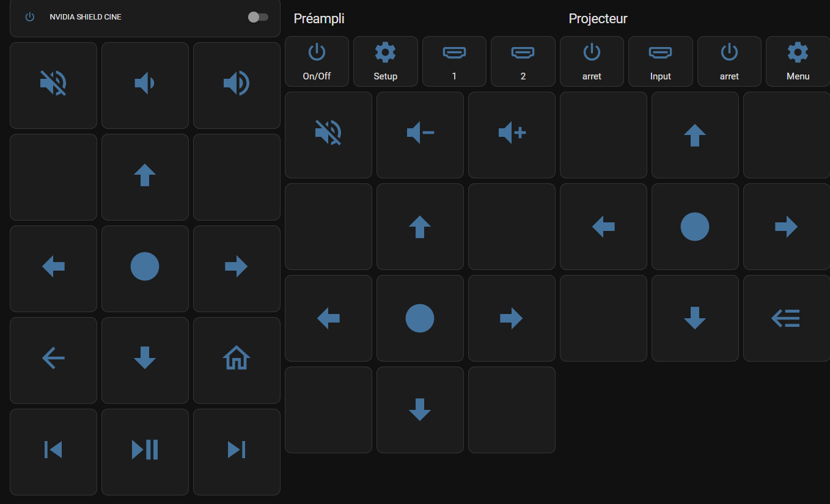Open the Projecteur Menu gear button
The height and width of the screenshot is (504, 830).
click(x=798, y=60)
